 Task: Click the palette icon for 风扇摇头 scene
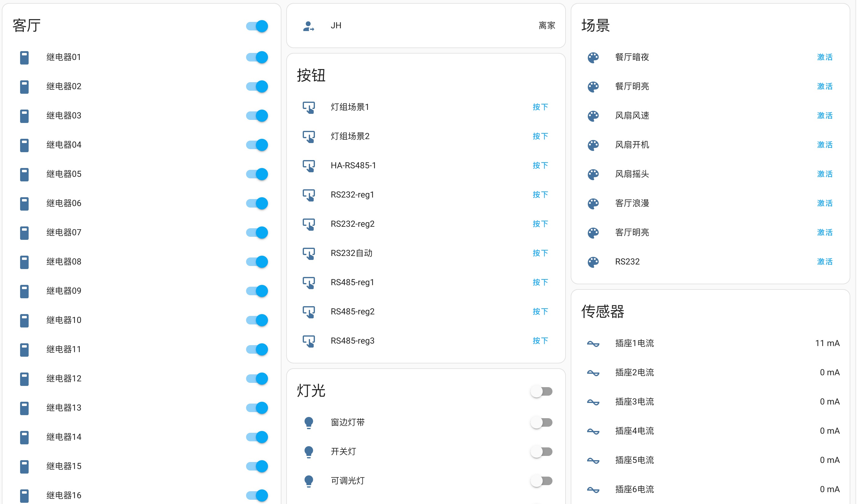[593, 174]
